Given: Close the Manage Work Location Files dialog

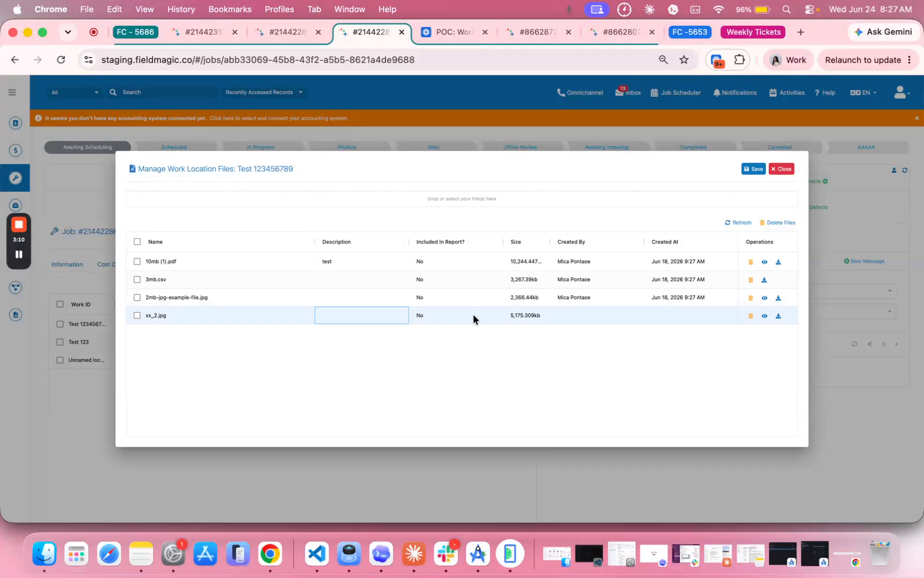Looking at the screenshot, I should [781, 169].
